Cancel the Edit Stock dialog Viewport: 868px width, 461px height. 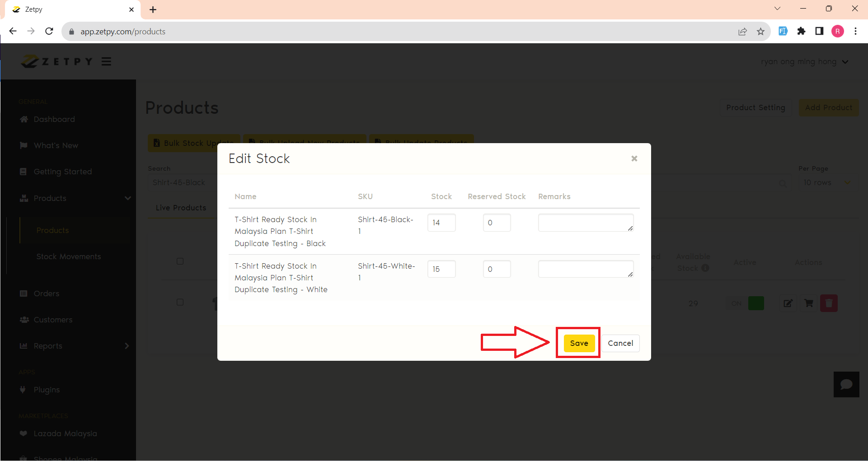620,343
